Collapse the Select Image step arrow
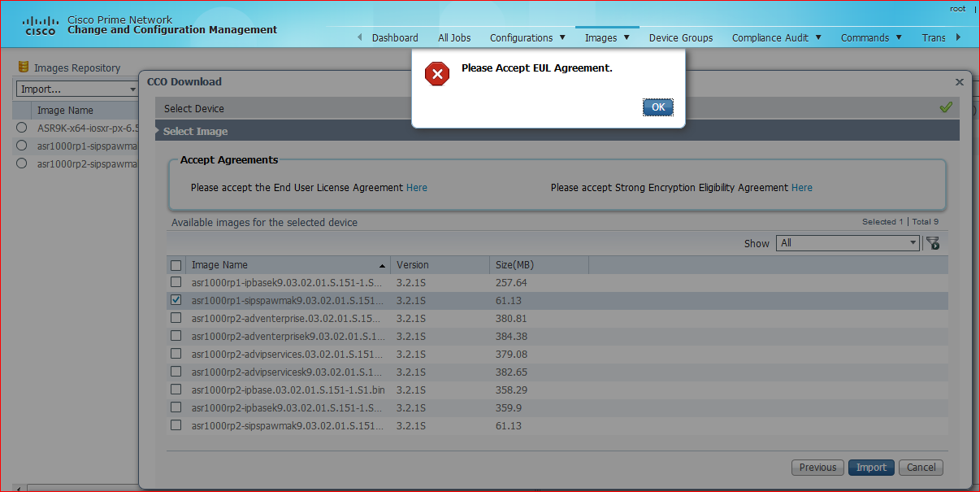Screen dimensions: 980x492 pyautogui.click(x=158, y=131)
